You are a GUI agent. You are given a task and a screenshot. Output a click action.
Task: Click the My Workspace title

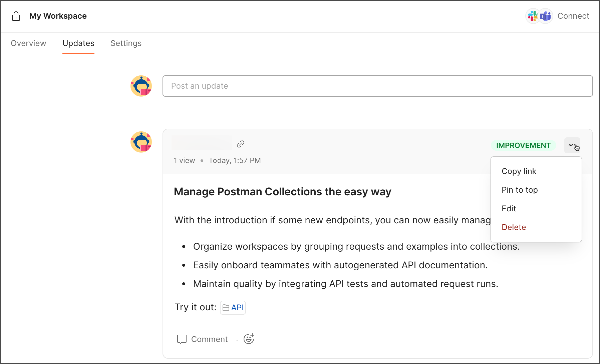(58, 16)
